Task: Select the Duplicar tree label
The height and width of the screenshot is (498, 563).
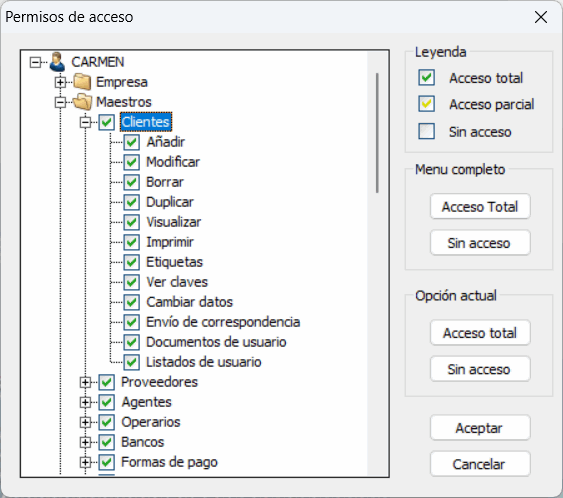Action: 170,202
